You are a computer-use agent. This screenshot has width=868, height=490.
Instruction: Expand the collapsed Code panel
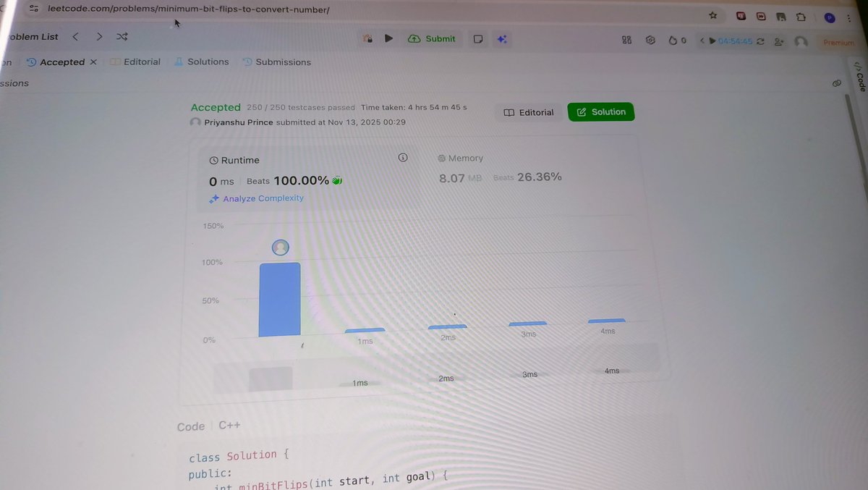click(x=859, y=77)
